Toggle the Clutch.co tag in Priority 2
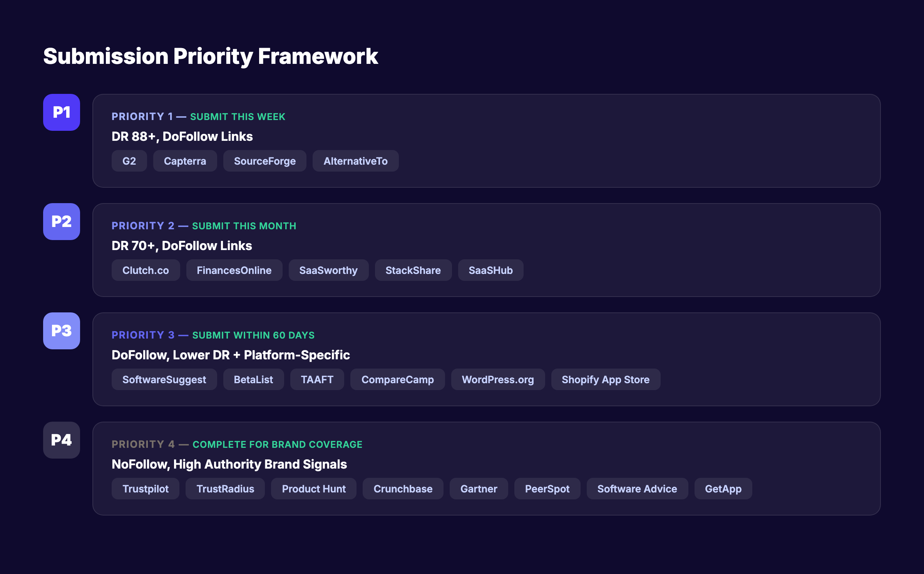Screen dimensions: 924x574 tap(146, 270)
